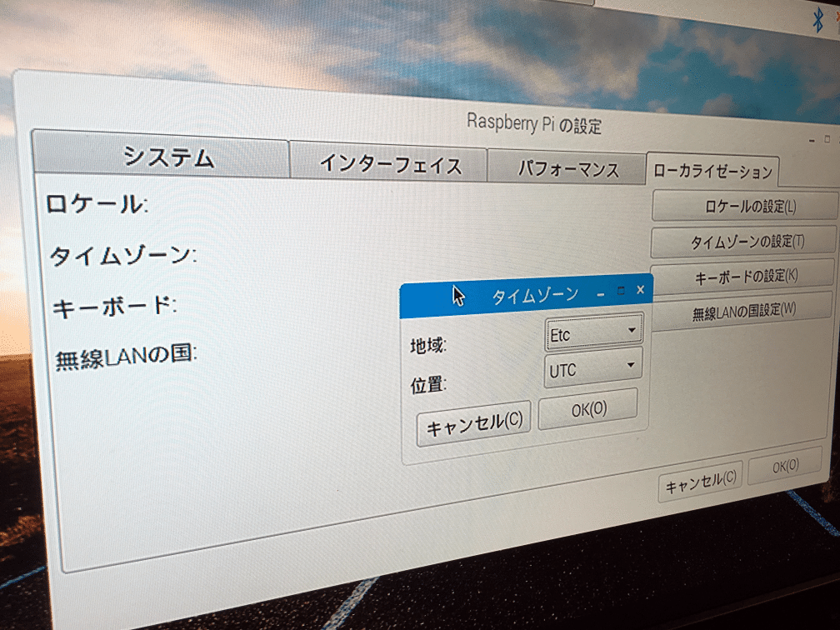Screen dimensions: 840x630
Task: Click the ロケール: label
Action: [x=97, y=204]
